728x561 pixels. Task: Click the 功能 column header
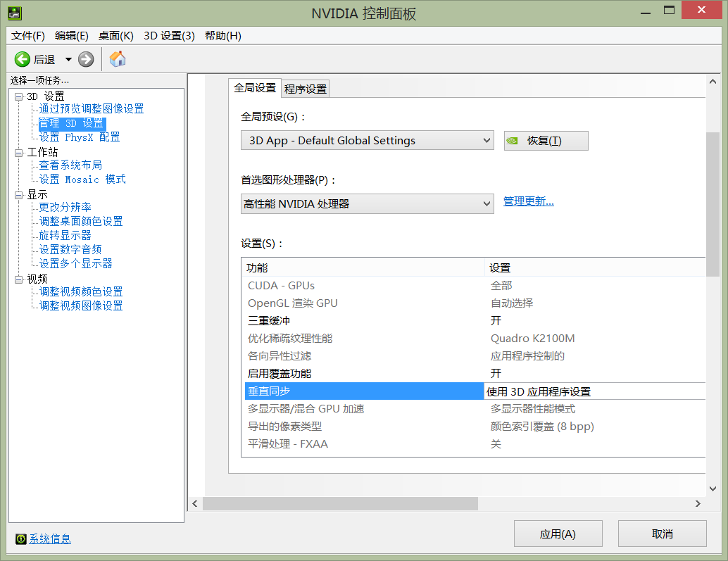(363, 267)
